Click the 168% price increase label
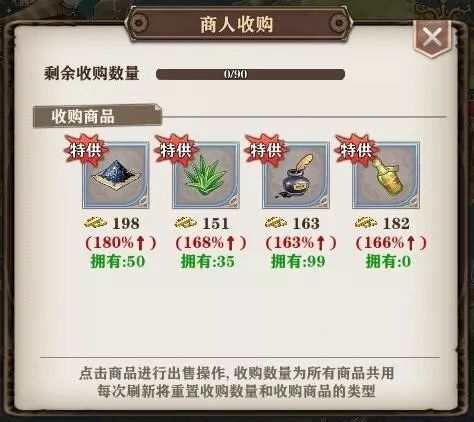 click(211, 243)
